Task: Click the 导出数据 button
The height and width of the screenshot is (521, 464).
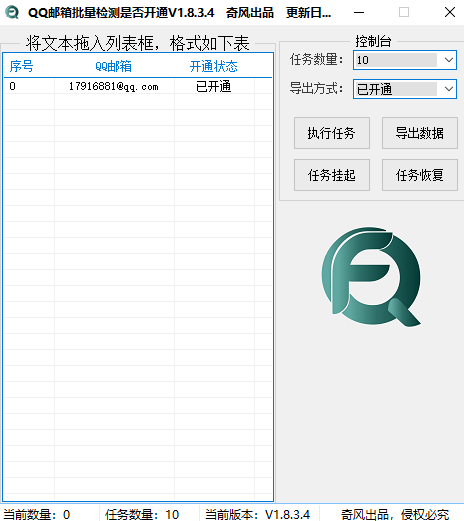Action: (x=420, y=133)
